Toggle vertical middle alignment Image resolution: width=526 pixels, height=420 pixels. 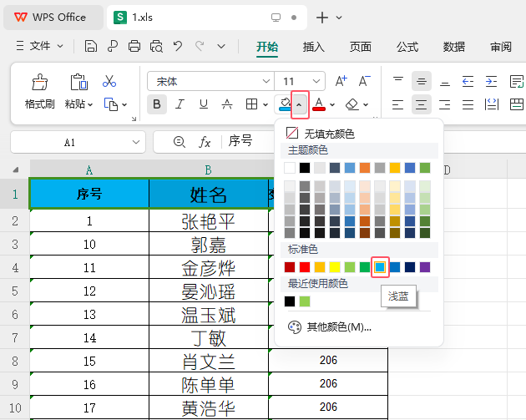pos(422,81)
